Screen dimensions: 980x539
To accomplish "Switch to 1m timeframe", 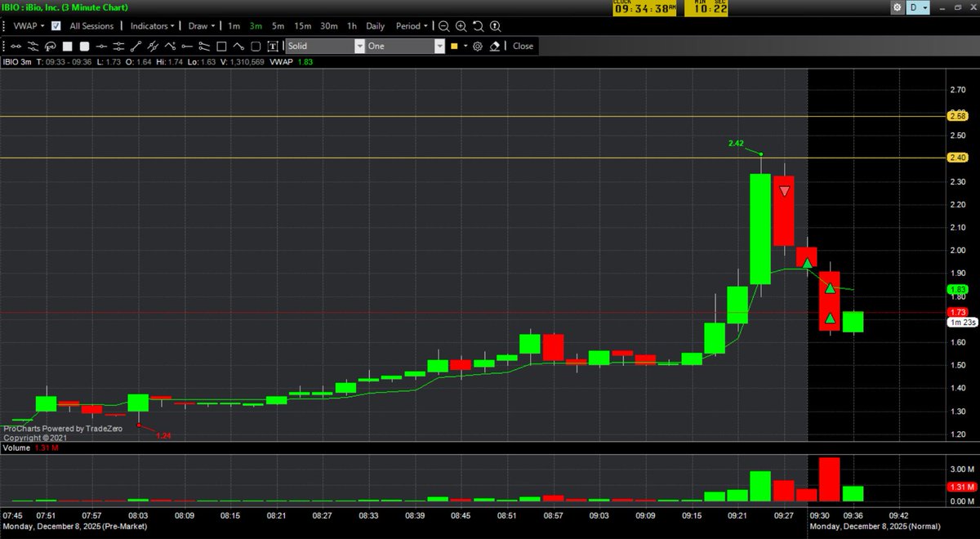I will tap(234, 26).
